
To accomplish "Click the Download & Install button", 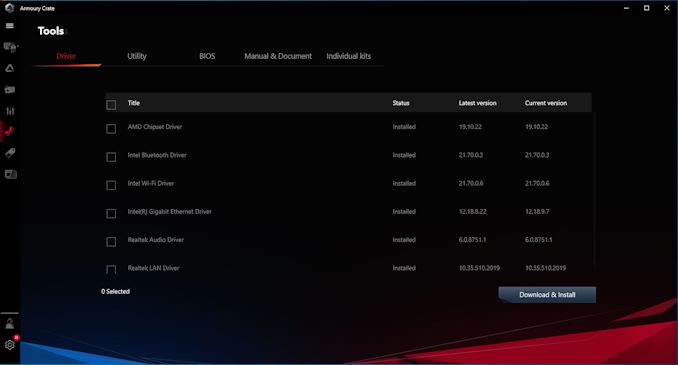I will click(547, 295).
